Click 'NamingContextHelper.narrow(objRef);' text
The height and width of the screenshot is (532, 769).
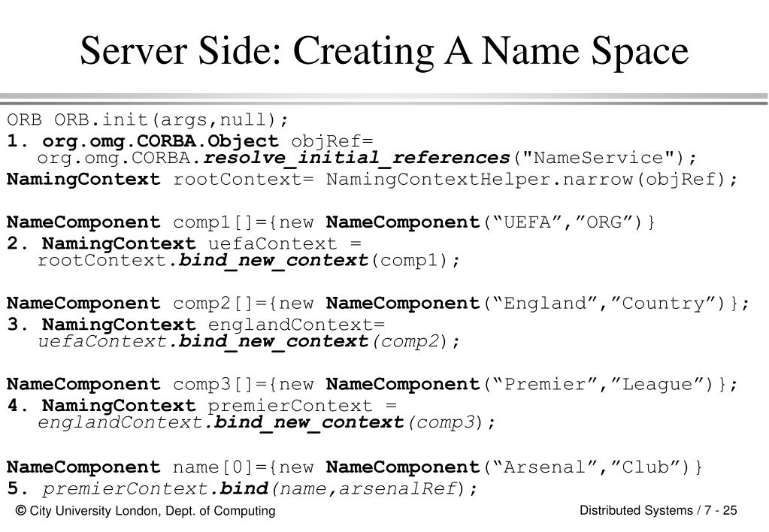(x=531, y=180)
